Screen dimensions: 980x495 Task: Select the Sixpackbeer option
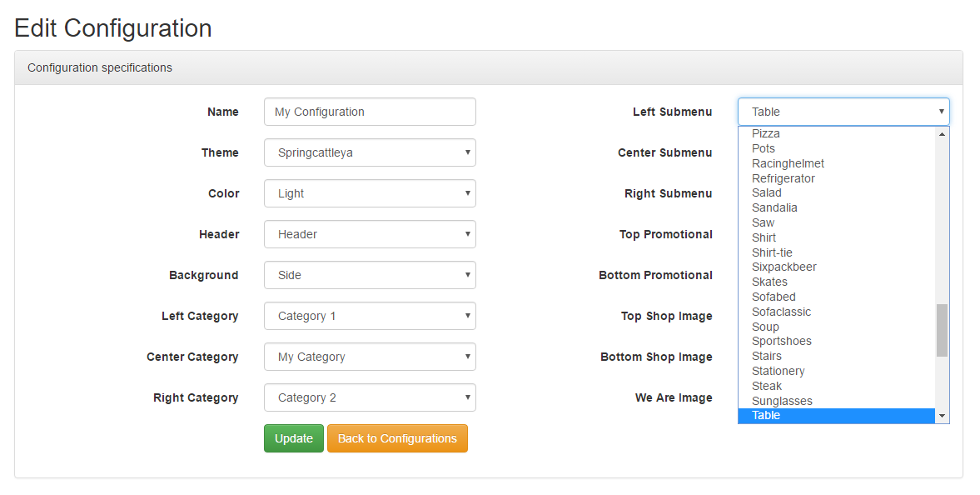[x=836, y=267]
